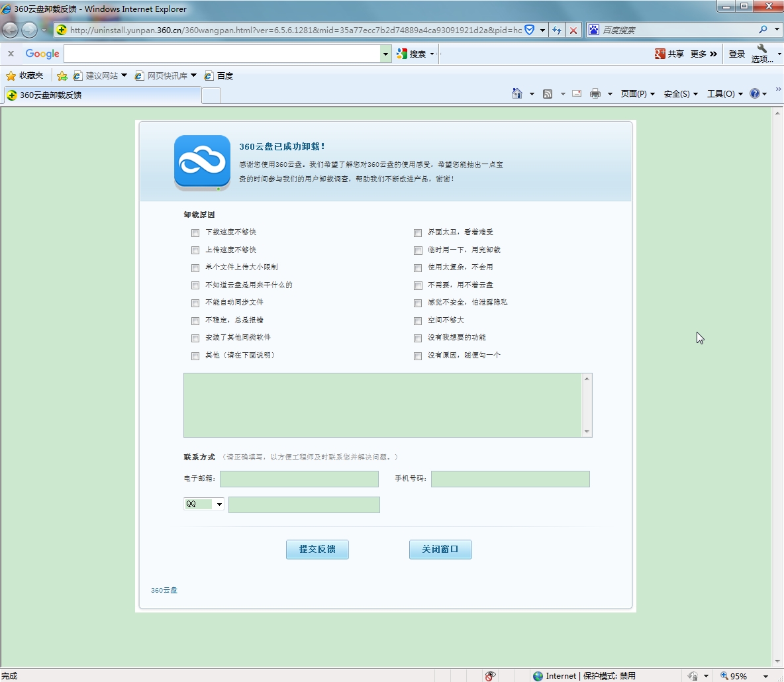The image size is (784, 682).
Task: Click Add to favorites bar star icon
Action: (62, 75)
